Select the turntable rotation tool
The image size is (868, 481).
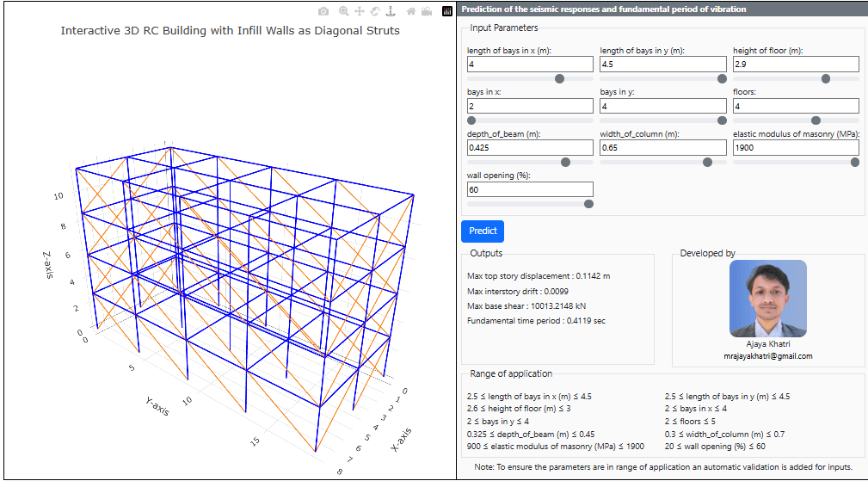click(389, 11)
